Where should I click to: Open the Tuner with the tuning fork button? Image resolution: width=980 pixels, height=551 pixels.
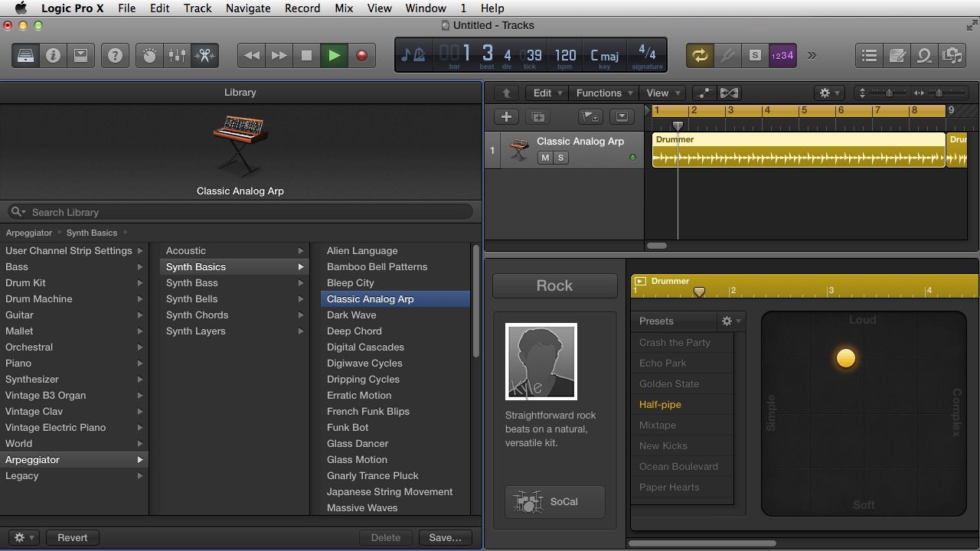[x=727, y=55]
